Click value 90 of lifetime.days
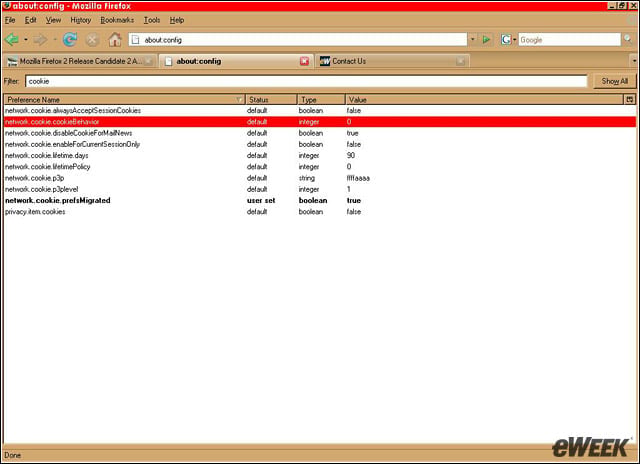The image size is (640, 464). tap(351, 155)
